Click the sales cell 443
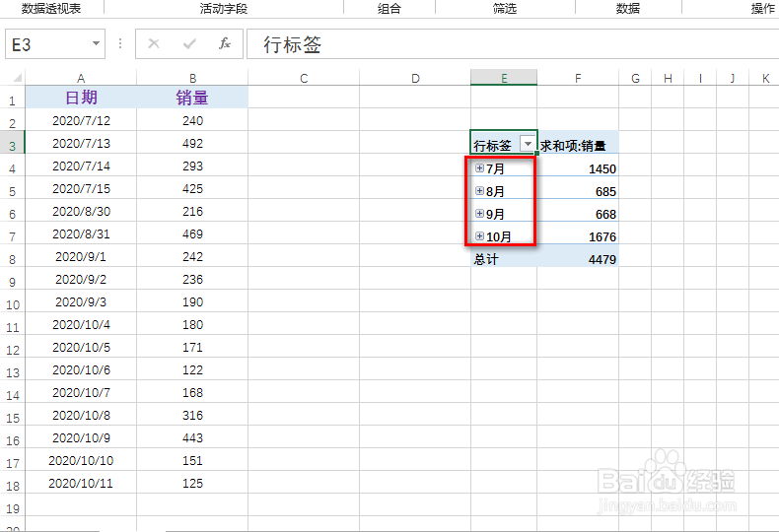Viewport: 779px width, 532px height. pos(192,437)
